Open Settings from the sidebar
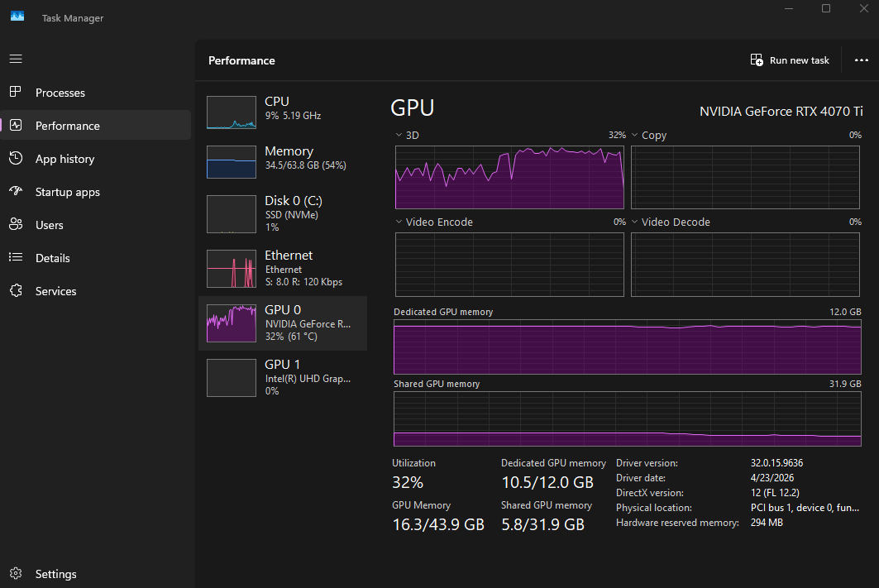 95,573
